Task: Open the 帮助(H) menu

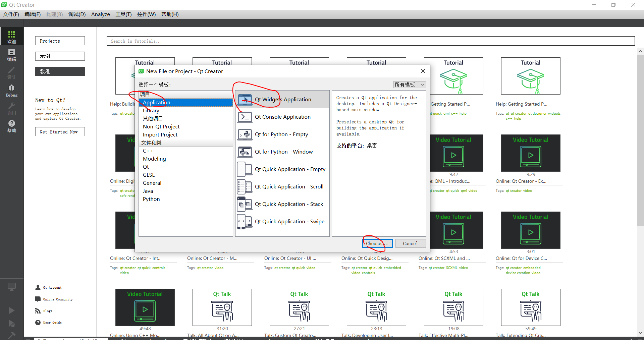Action: [x=170, y=14]
